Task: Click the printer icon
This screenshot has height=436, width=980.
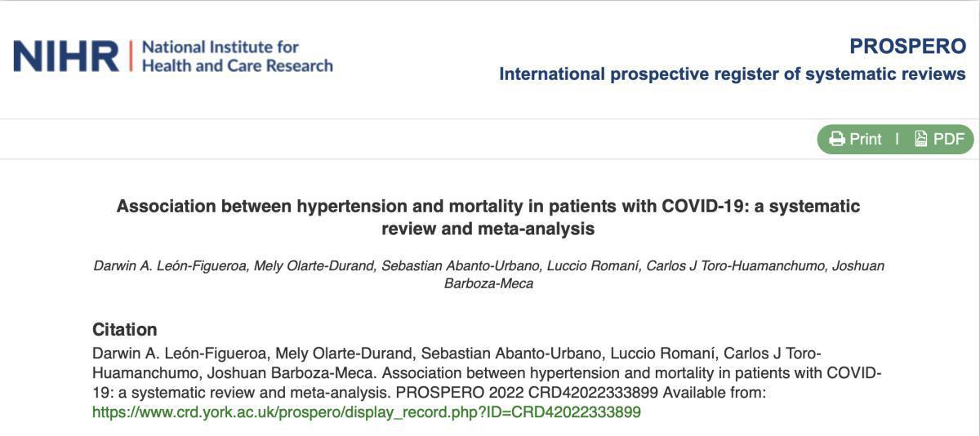Action: [837, 139]
